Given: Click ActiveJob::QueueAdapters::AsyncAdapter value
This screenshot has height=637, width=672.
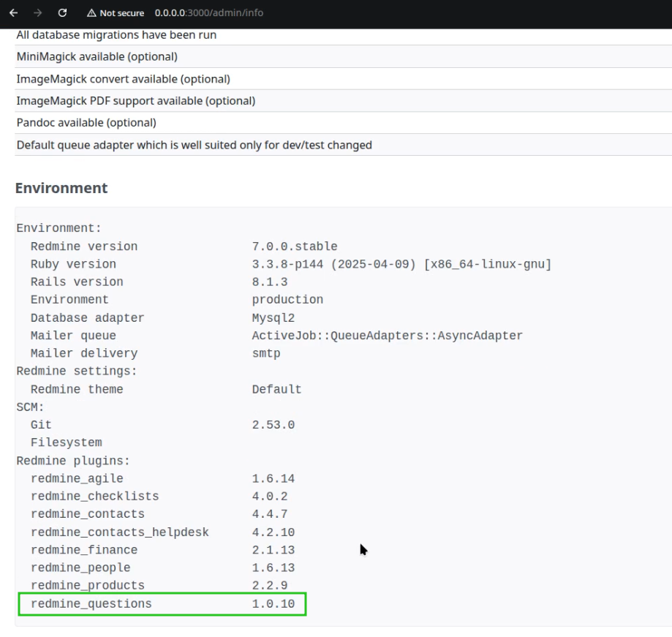Looking at the screenshot, I should 387,335.
